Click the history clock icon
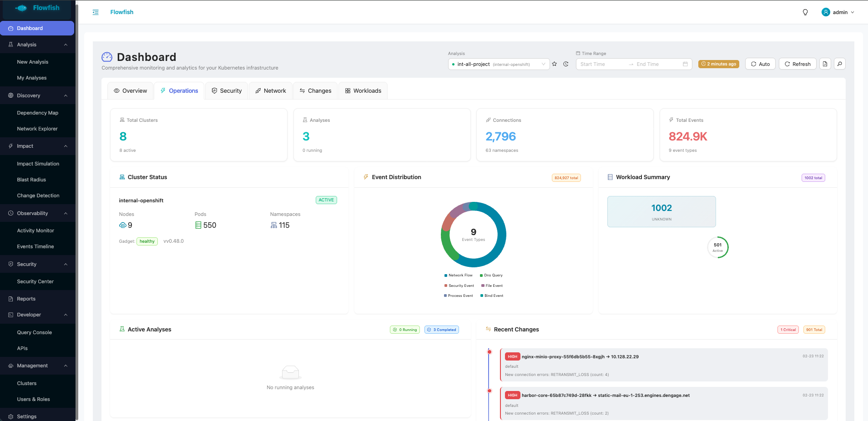 pyautogui.click(x=566, y=64)
